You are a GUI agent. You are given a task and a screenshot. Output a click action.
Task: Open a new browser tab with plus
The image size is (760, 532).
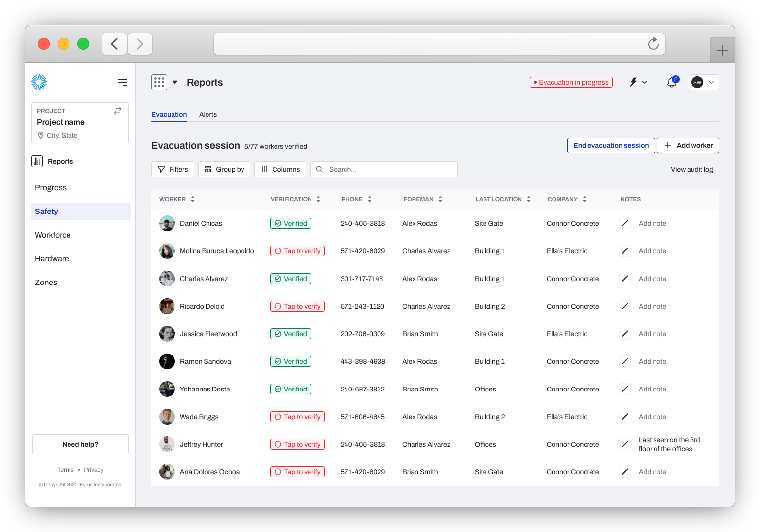tap(723, 50)
